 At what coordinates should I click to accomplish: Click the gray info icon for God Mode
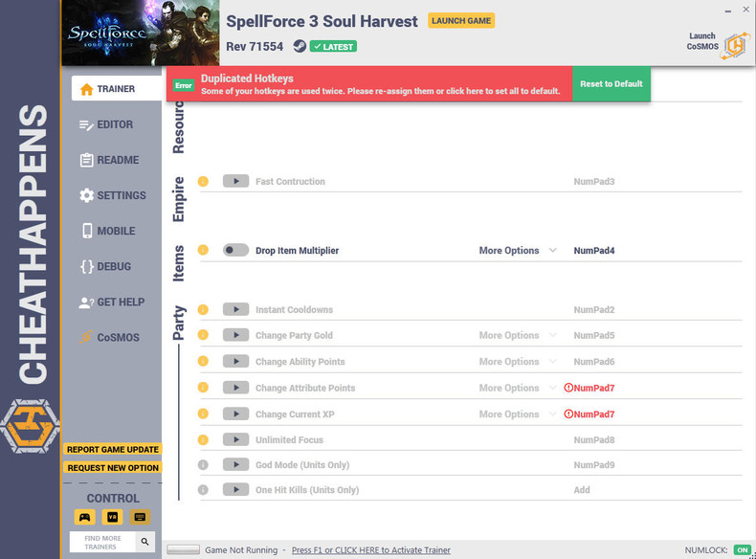tap(203, 465)
